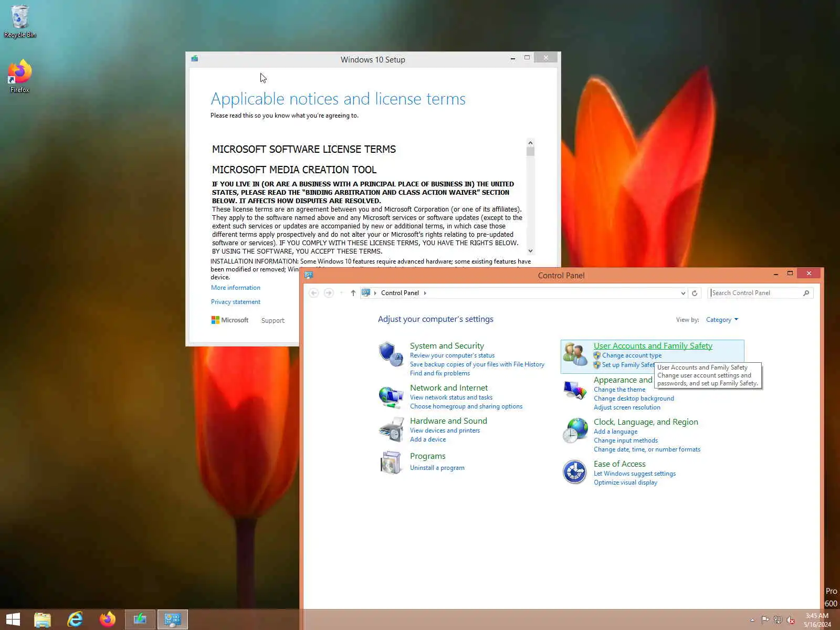840x630 pixels.
Task: Click Change account type
Action: (632, 355)
